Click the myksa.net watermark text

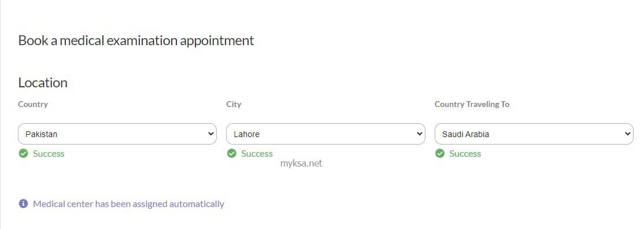pyautogui.click(x=301, y=163)
